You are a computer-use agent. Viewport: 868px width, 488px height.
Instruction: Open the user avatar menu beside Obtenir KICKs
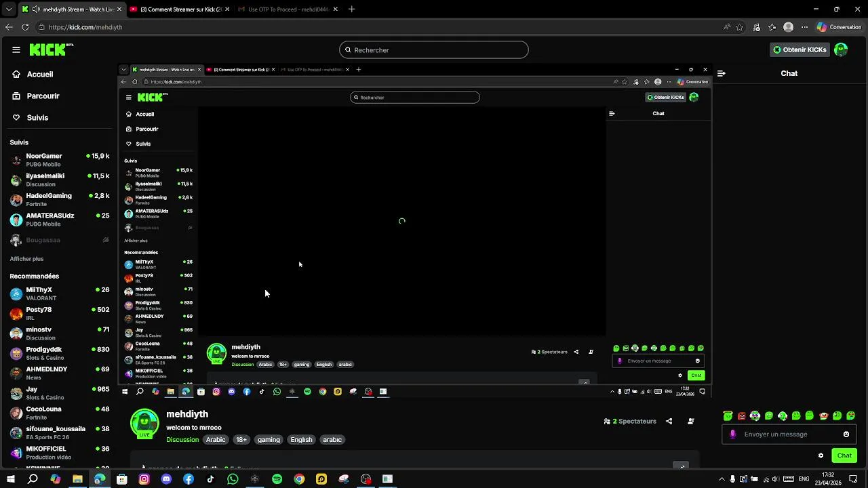pyautogui.click(x=841, y=49)
